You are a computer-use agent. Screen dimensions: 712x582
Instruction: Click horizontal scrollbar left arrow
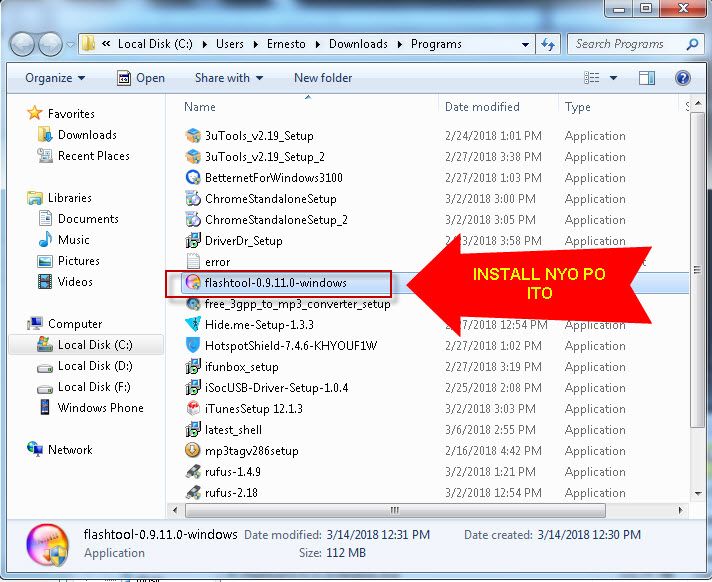(x=175, y=510)
